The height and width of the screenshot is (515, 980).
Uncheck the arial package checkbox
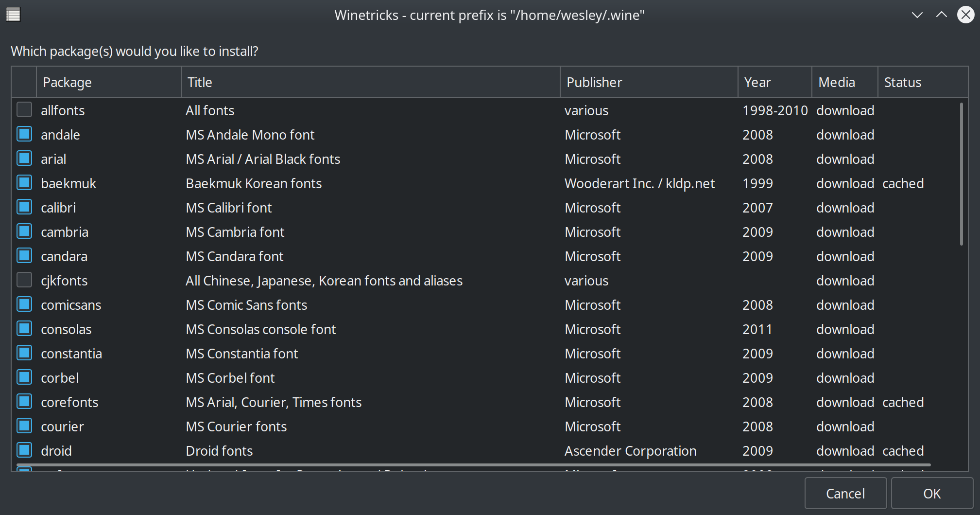click(x=24, y=159)
